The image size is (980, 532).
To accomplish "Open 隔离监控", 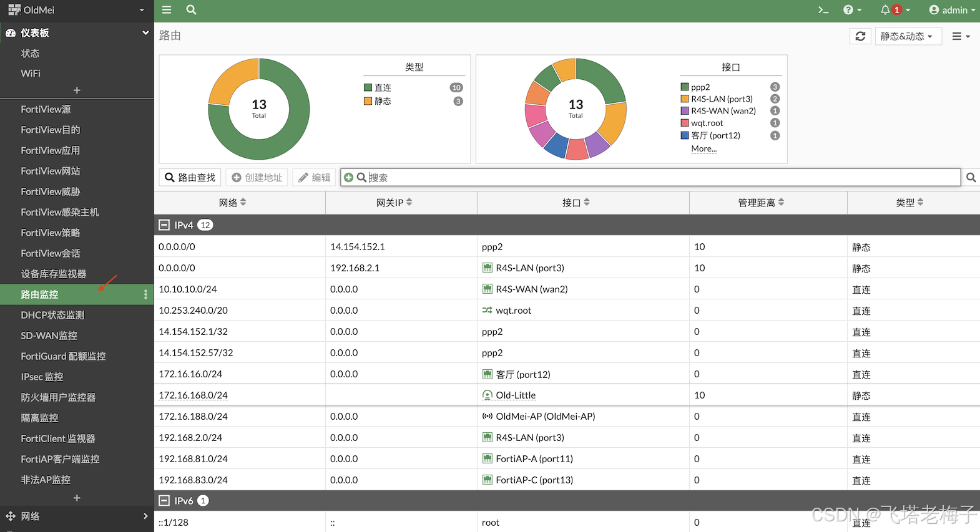I will pos(39,418).
